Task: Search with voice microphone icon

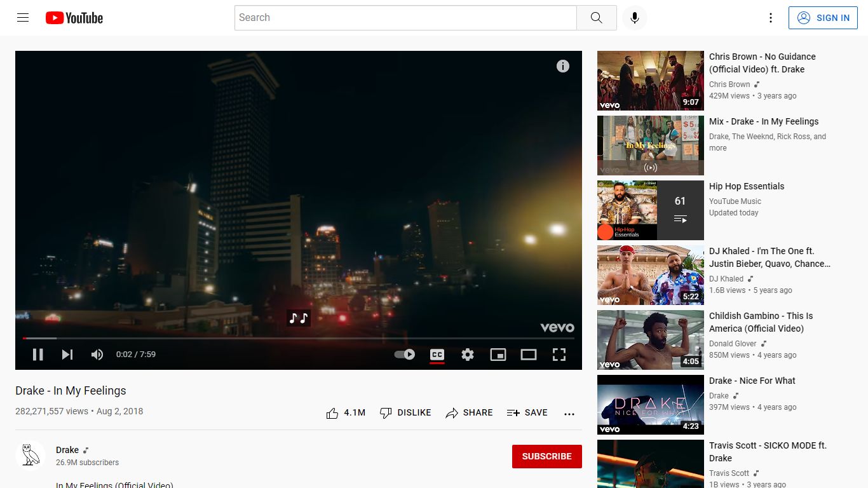Action: click(634, 18)
